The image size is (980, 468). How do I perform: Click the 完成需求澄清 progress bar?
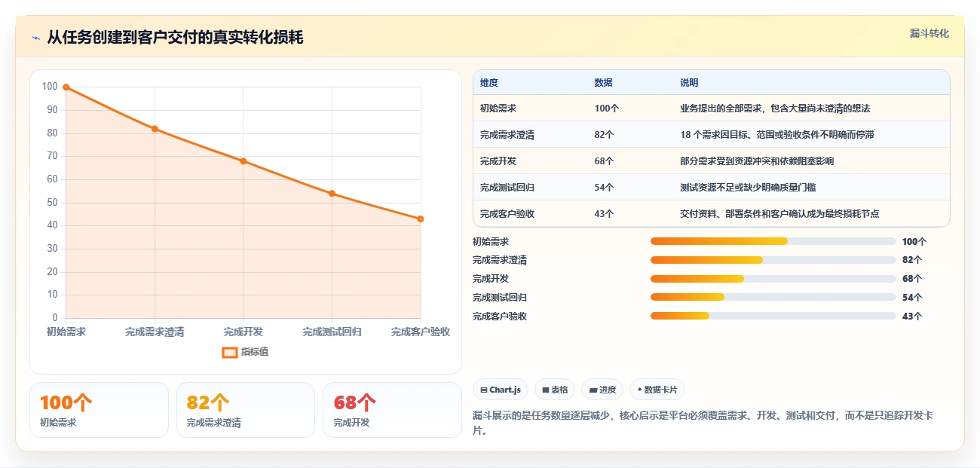coord(773,260)
